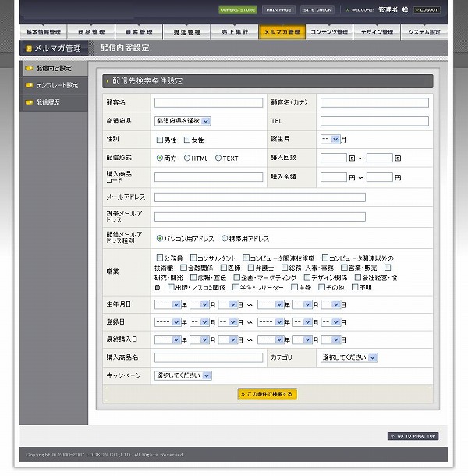Open the 都道府県を選択 dropdown
The height and width of the screenshot is (476, 468).
point(183,121)
